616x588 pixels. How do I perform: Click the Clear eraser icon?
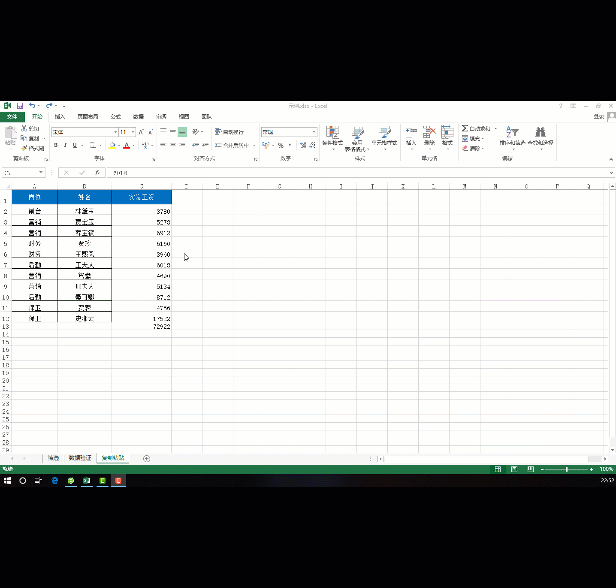[465, 148]
